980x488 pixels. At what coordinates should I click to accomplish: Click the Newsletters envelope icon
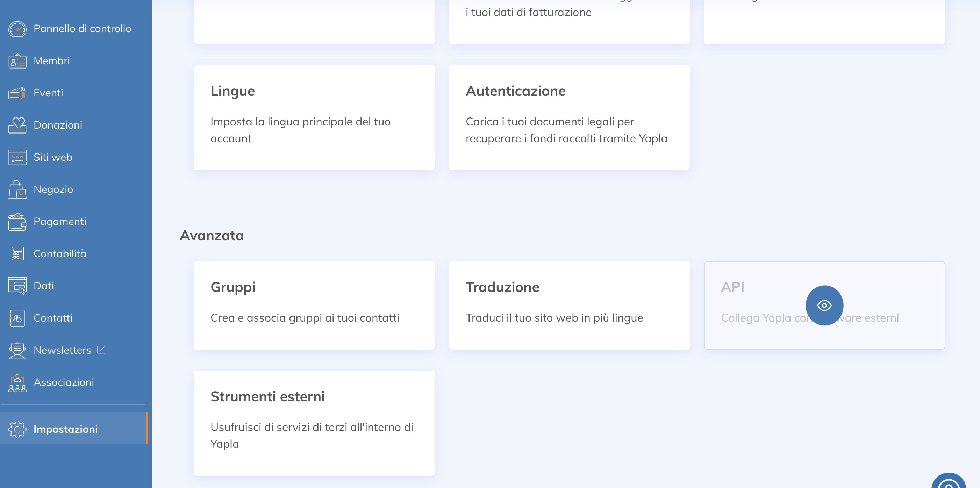click(17, 350)
